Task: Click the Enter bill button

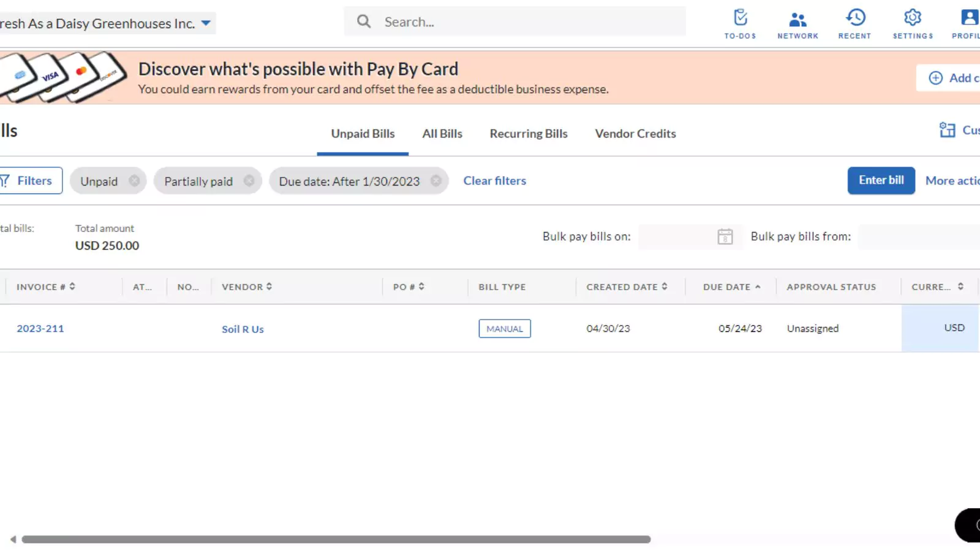Action: pos(881,181)
